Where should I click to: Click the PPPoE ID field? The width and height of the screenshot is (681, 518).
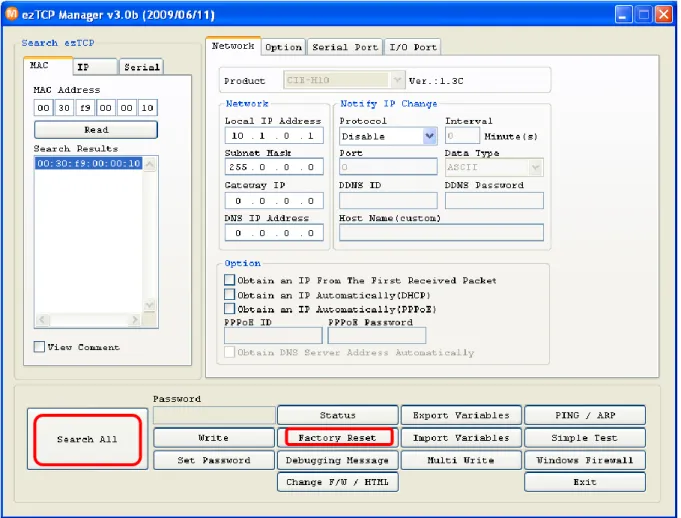(x=273, y=335)
